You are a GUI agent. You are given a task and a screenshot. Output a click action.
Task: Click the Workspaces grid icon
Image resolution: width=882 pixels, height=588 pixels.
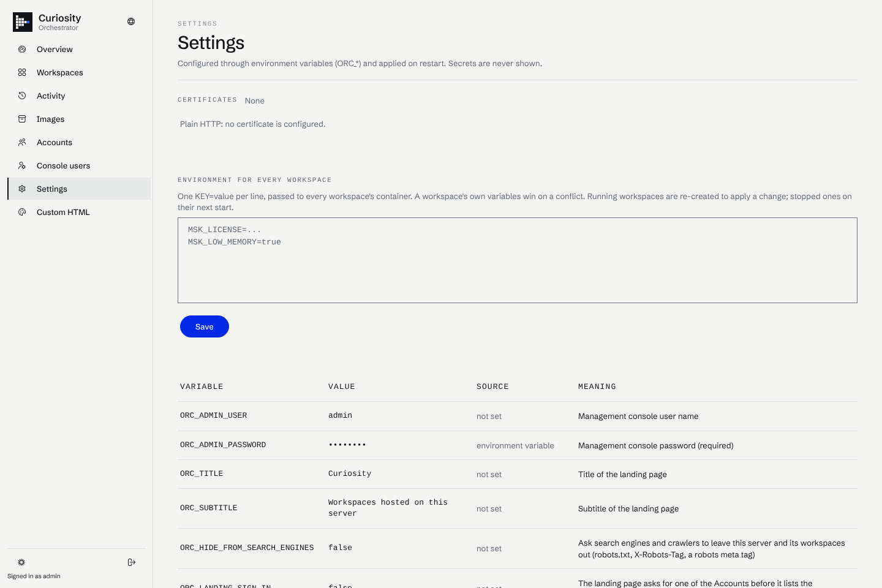pos(22,72)
